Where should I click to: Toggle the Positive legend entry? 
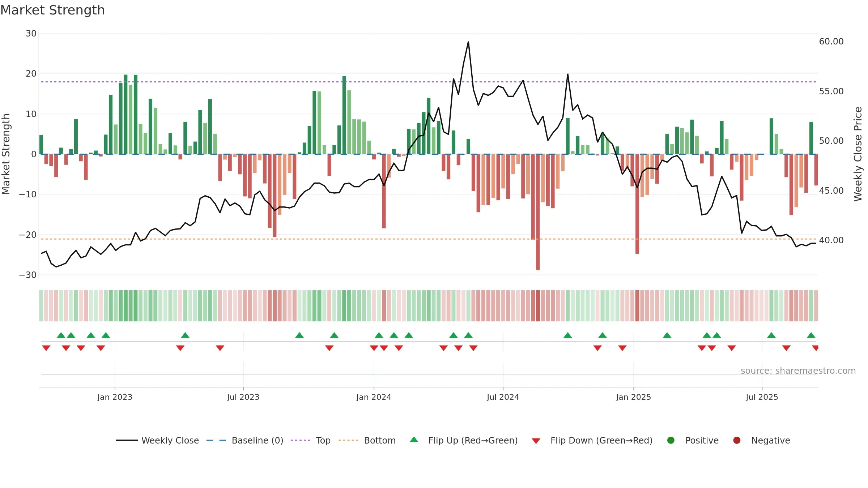coord(692,440)
